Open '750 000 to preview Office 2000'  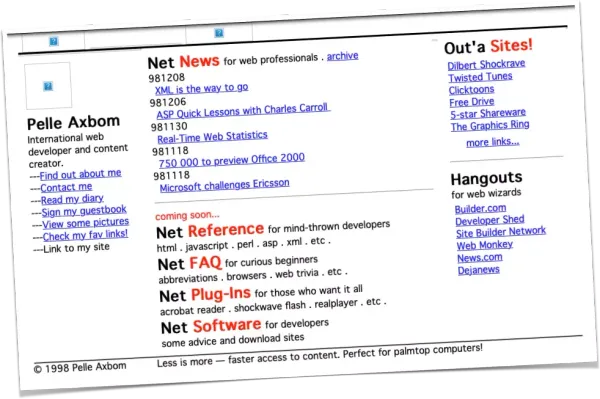coord(232,160)
